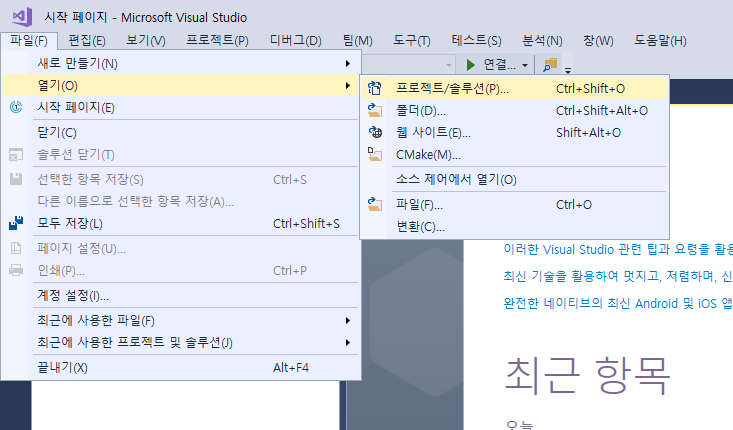Click the green start debugging arrow
Viewport: 733px width, 430px height.
tap(471, 64)
